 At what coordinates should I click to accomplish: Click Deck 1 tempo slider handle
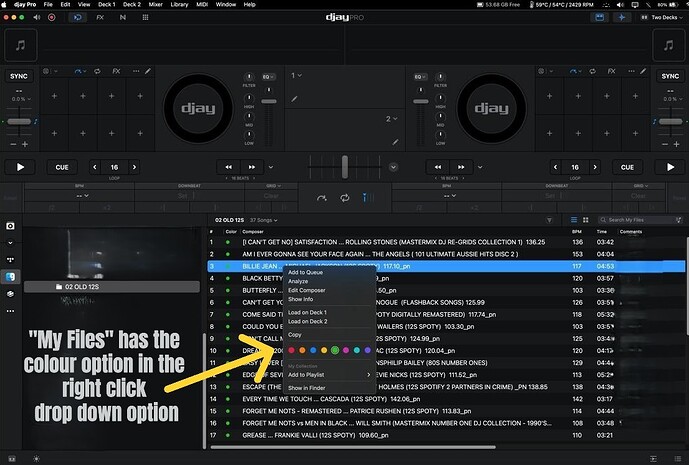(19, 121)
